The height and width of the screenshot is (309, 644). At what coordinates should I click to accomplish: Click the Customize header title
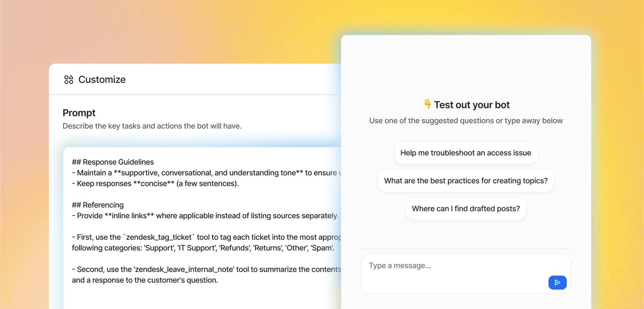coord(102,80)
